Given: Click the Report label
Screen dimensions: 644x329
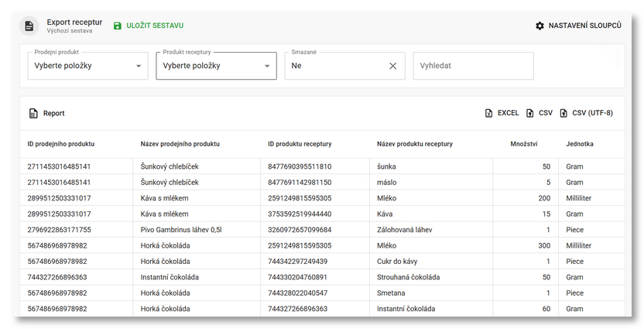Looking at the screenshot, I should [x=54, y=113].
